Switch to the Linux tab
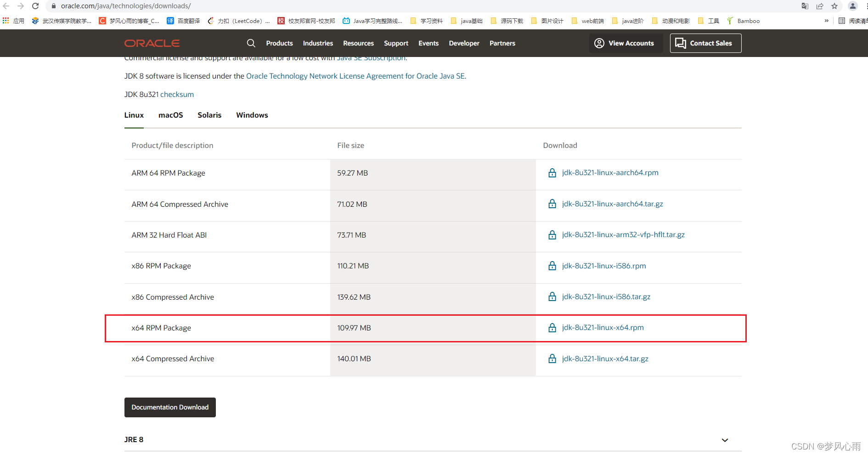 [134, 115]
